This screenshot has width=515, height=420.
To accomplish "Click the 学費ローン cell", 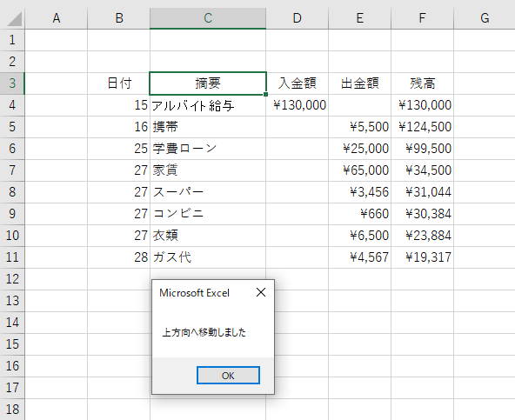I will point(208,149).
